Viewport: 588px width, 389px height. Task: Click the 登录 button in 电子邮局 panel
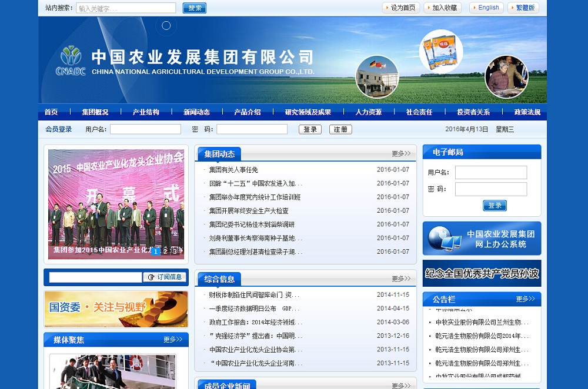click(x=495, y=205)
